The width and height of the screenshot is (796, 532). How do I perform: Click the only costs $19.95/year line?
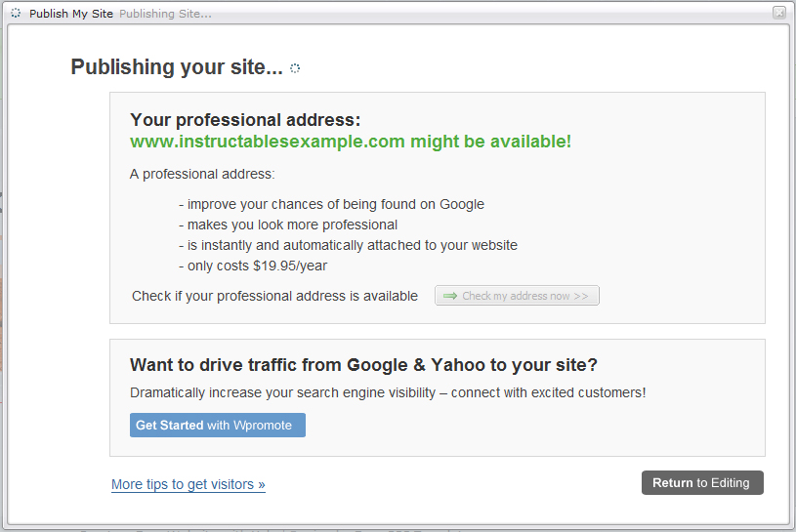pyautogui.click(x=260, y=266)
